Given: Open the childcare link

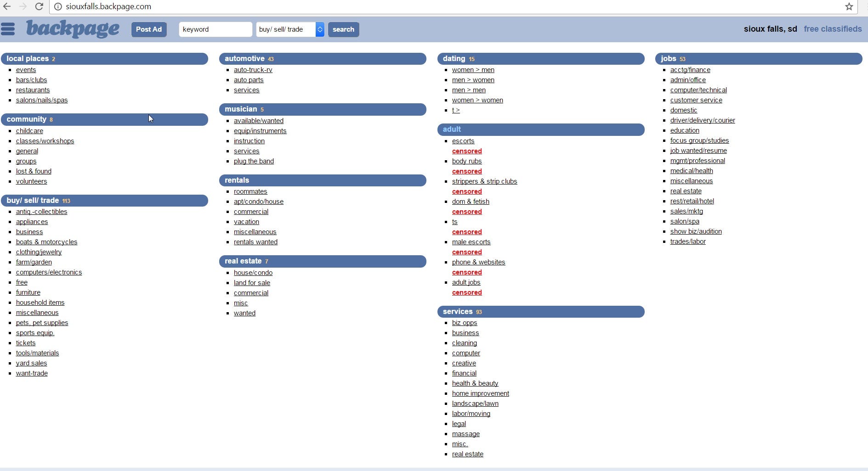Looking at the screenshot, I should pos(29,131).
